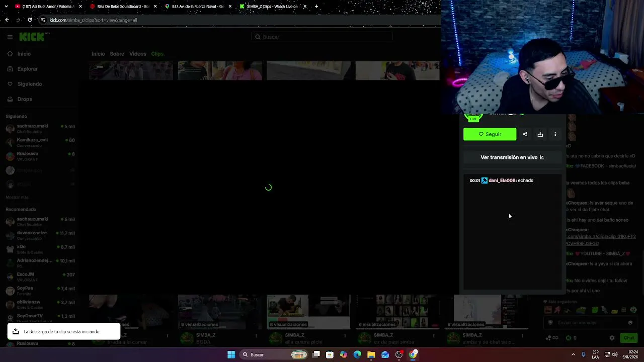This screenshot has width=644, height=362.
Task: Open recommended channel xQc
Action: 40,249
